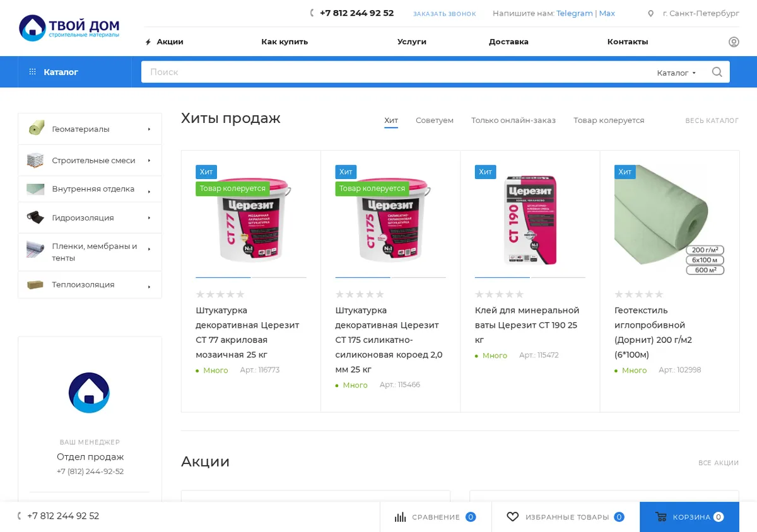Rate the Церезит CT 77 product stars
The image size is (757, 532).
coord(220,294)
